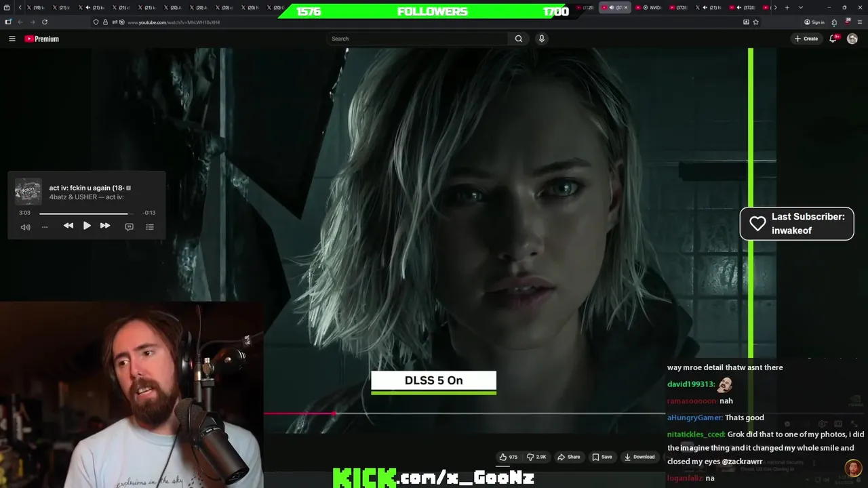868x488 pixels.
Task: Click the YouTube search magnifier button
Action: 519,39
